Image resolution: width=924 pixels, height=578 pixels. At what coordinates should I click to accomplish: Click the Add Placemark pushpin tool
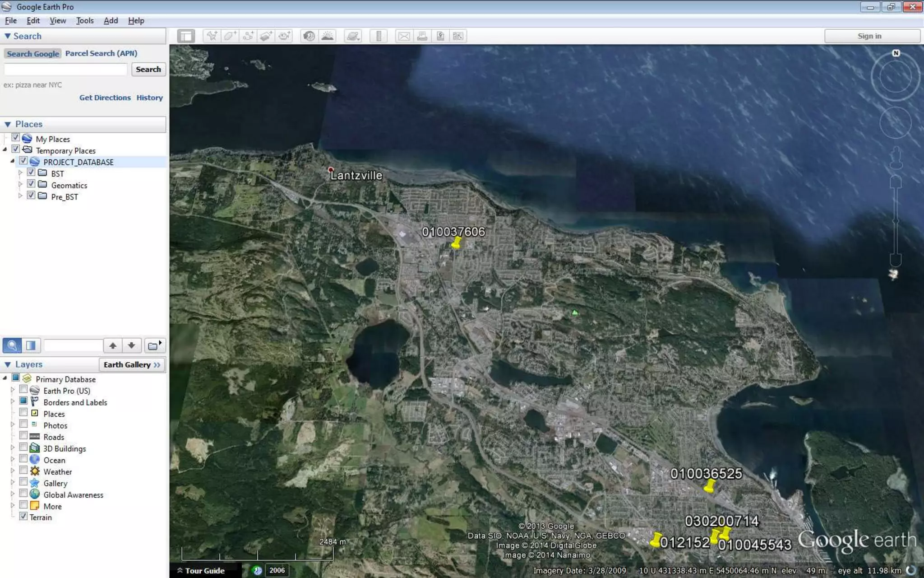(x=212, y=36)
